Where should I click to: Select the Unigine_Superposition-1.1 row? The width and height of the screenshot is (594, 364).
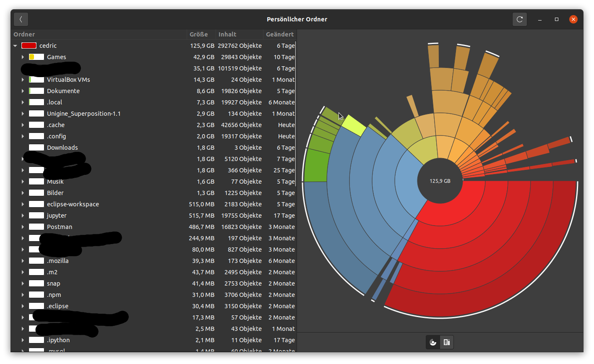83,114
